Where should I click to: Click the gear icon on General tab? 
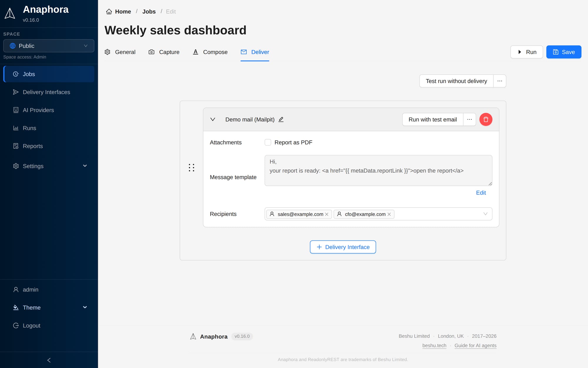coord(108,52)
